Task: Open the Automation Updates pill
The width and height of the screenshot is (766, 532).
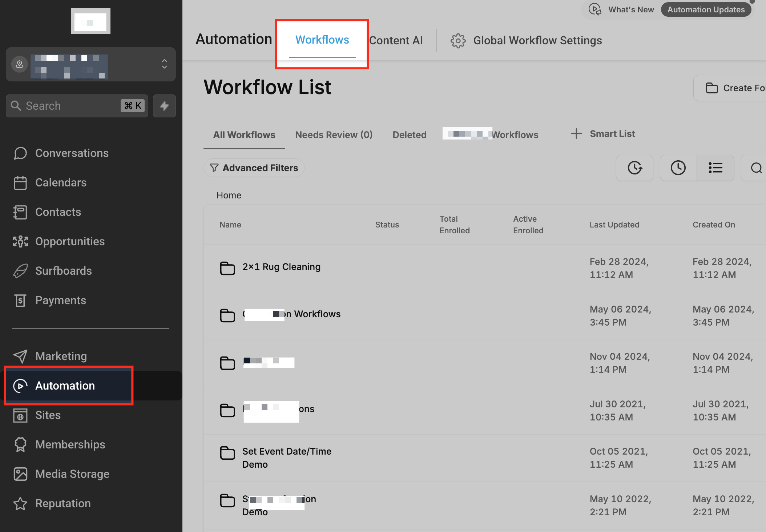Action: click(706, 9)
